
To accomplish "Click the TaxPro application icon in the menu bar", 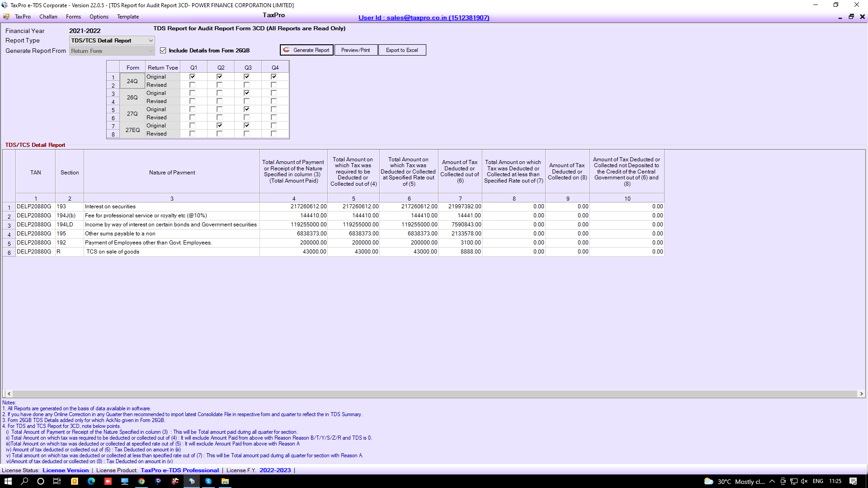I will point(6,17).
